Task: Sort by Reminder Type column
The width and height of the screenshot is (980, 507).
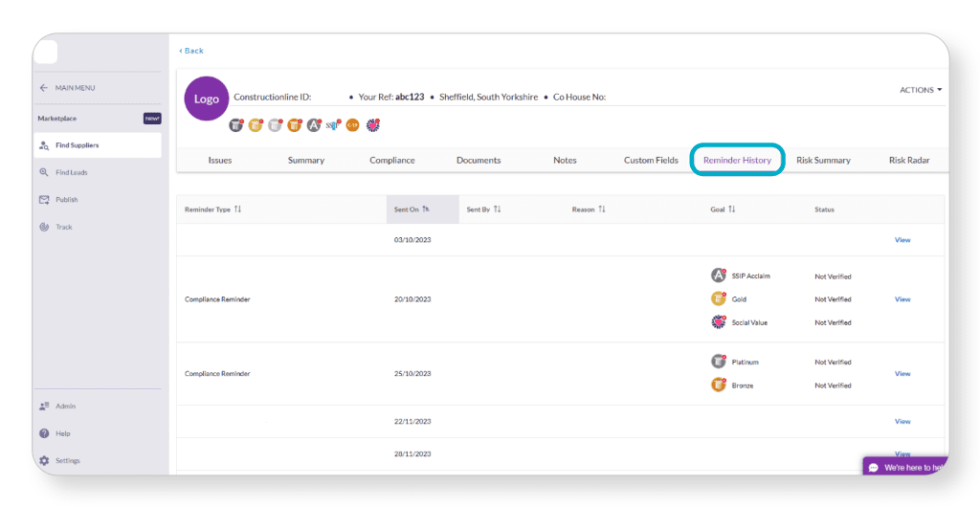Action: coord(237,209)
